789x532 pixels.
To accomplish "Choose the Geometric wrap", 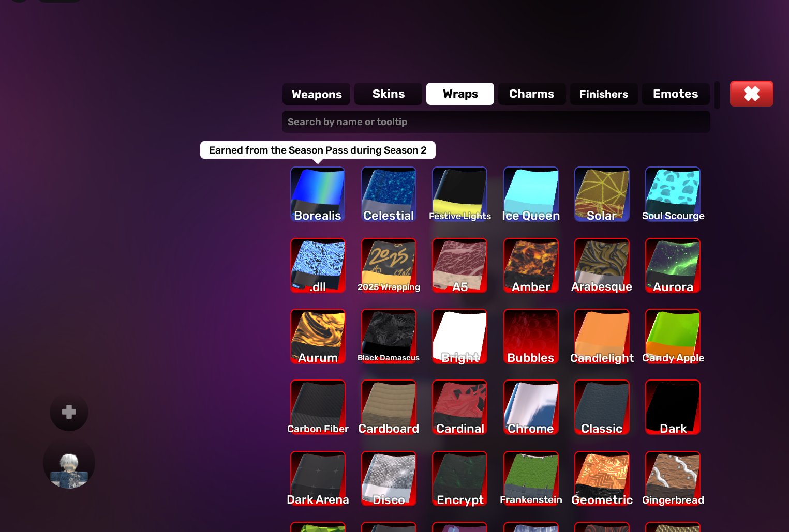I will 602,478.
